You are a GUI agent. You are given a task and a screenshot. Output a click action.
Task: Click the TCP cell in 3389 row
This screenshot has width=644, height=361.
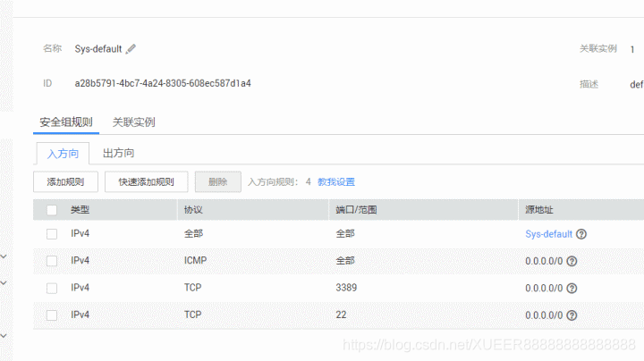click(192, 288)
